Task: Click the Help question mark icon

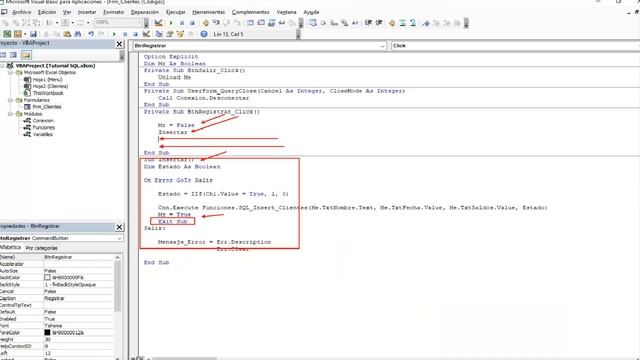Action: point(203,34)
